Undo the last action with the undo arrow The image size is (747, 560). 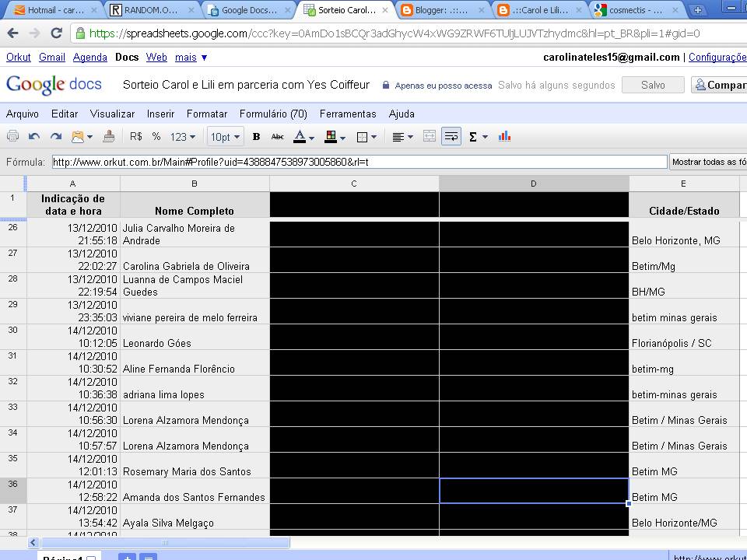pos(33,137)
